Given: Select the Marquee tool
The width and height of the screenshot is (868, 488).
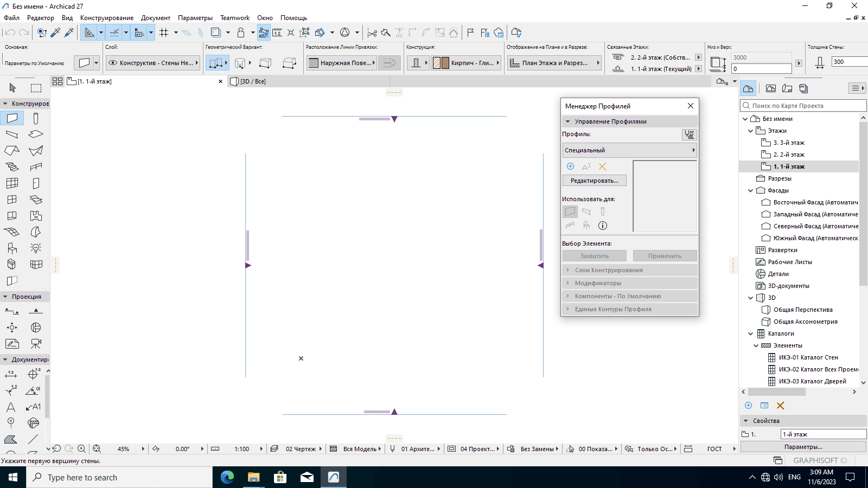Looking at the screenshot, I should click(36, 88).
